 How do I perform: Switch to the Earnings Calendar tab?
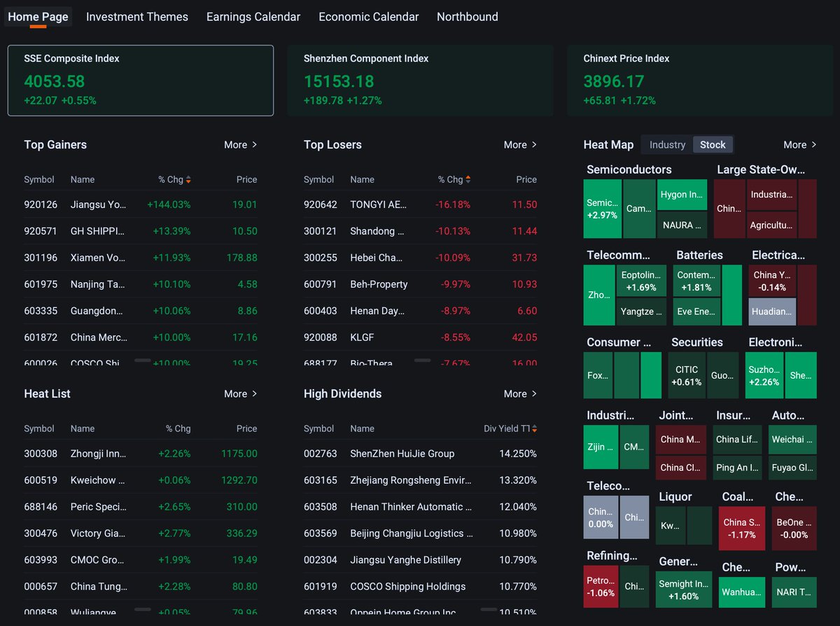coord(253,17)
